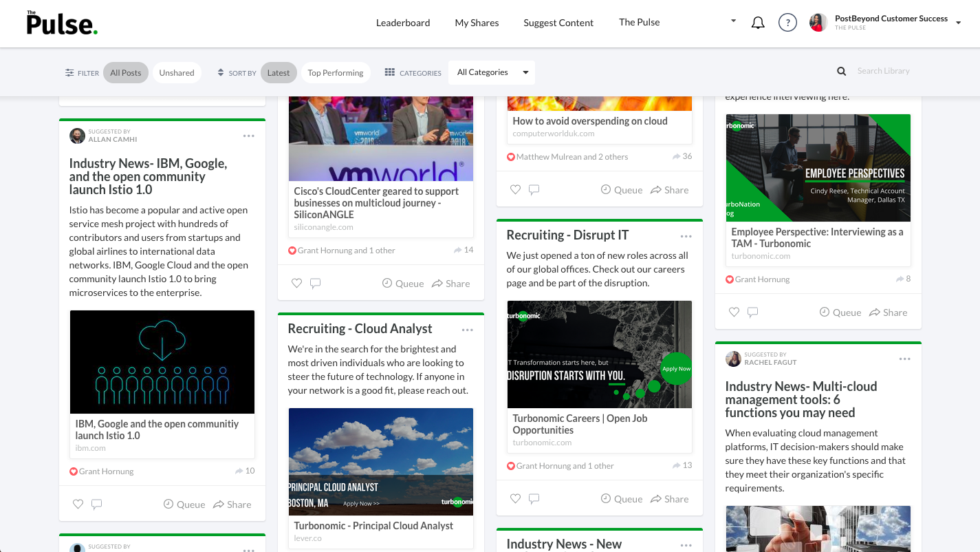The height and width of the screenshot is (552, 980).
Task: Click the small caret beside The Pulse menu
Action: [733, 21]
